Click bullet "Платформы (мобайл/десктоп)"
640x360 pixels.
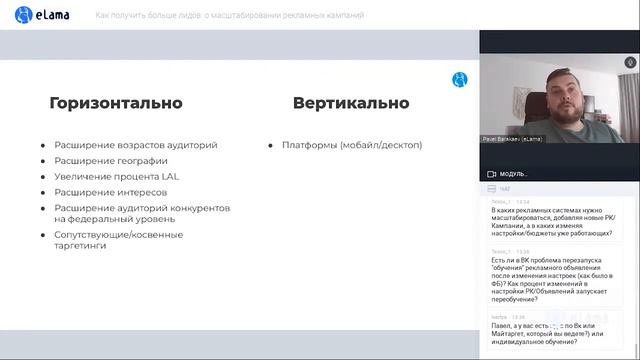click(352, 145)
